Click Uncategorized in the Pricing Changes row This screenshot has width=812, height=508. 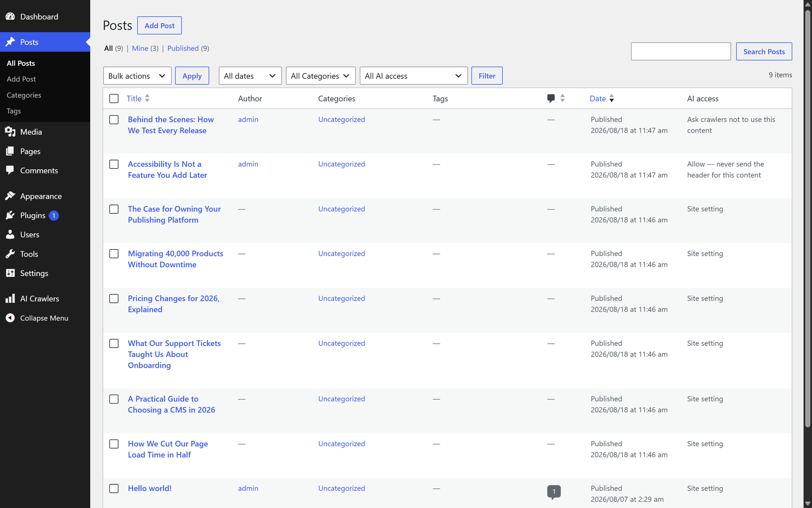tap(341, 298)
